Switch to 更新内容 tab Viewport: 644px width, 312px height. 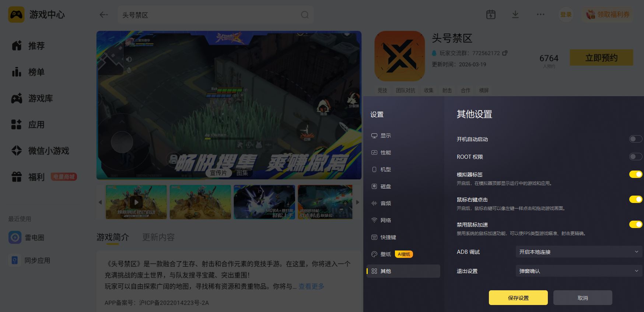tap(158, 237)
